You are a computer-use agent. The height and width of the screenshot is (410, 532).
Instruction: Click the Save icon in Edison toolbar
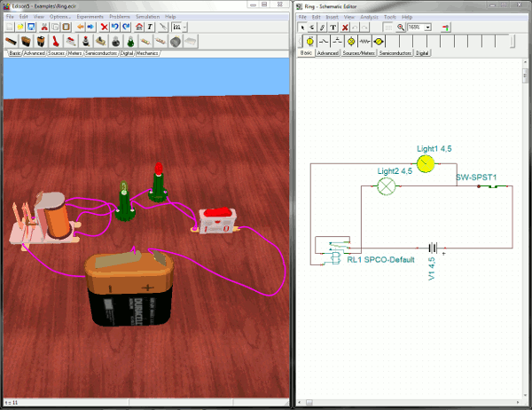(31, 27)
